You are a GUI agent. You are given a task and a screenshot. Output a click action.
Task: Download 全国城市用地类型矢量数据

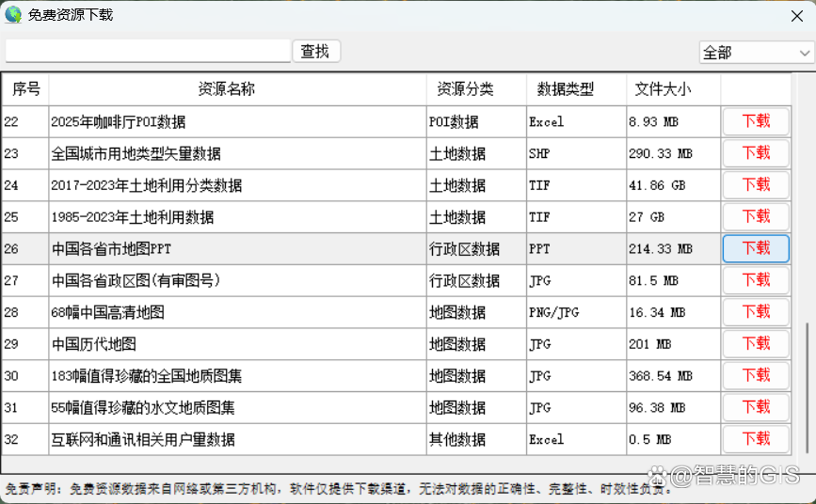[756, 153]
